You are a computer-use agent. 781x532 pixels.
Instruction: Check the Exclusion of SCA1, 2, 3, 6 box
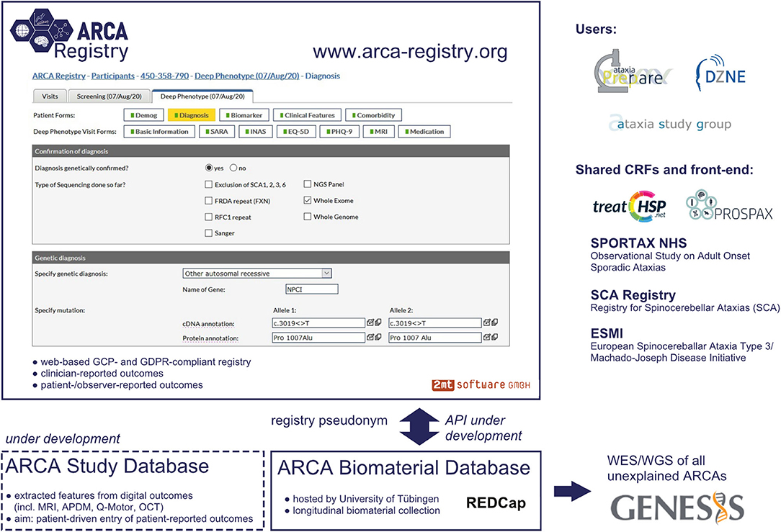[209, 184]
